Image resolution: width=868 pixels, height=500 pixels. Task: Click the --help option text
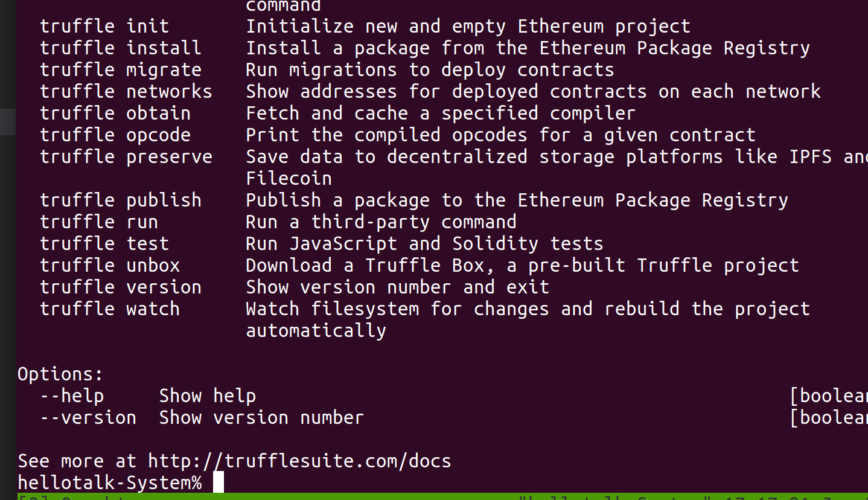72,396
